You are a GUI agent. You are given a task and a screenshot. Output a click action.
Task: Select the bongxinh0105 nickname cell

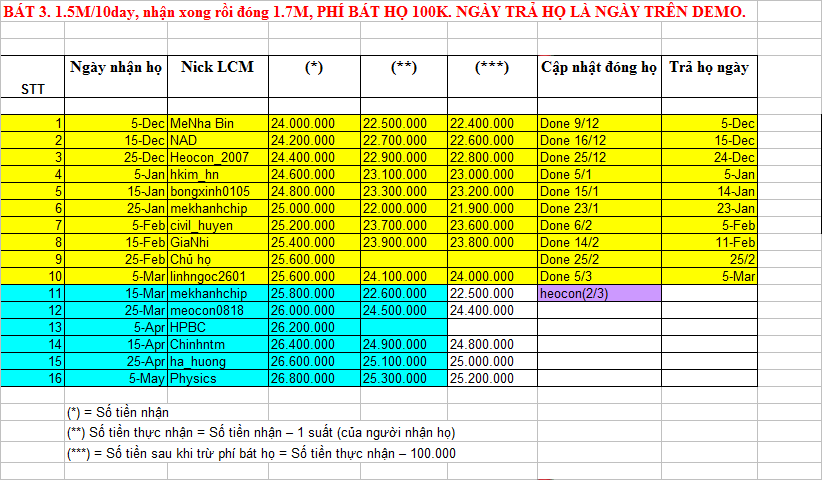(x=217, y=192)
